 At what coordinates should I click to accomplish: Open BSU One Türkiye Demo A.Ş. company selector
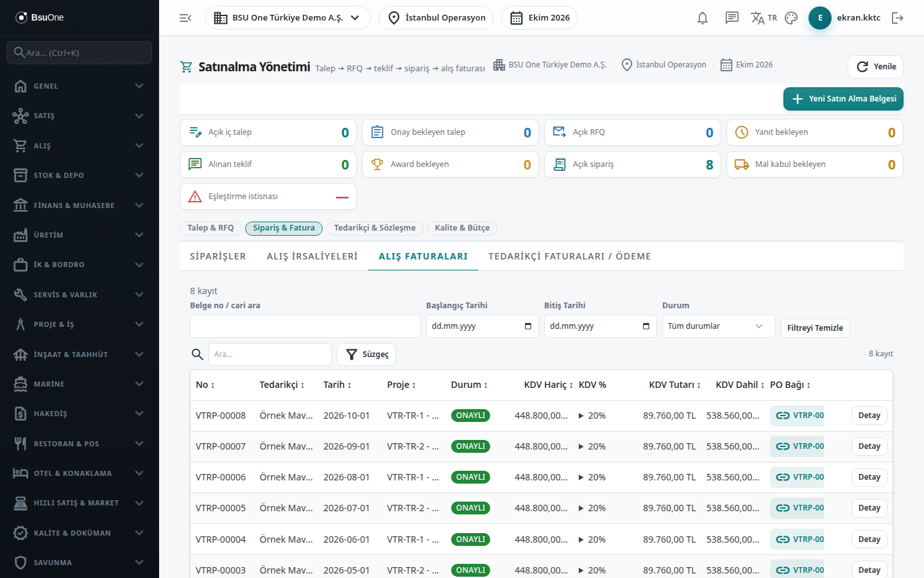pos(287,18)
